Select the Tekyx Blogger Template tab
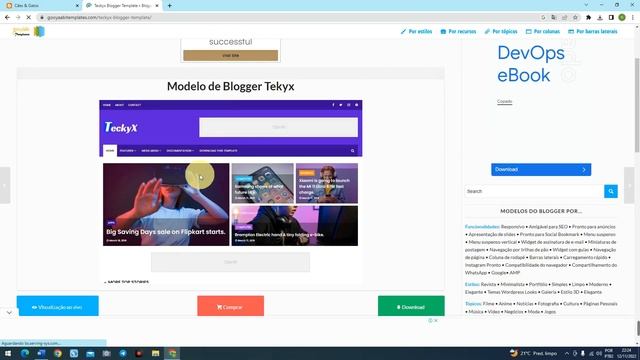Image resolution: width=640 pixels, height=360 pixels. [122, 6]
